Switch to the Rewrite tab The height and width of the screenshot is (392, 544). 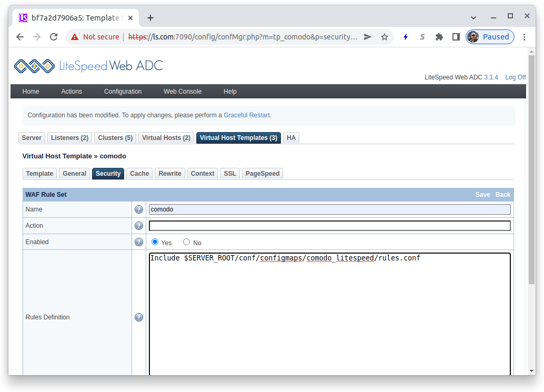pyautogui.click(x=170, y=174)
